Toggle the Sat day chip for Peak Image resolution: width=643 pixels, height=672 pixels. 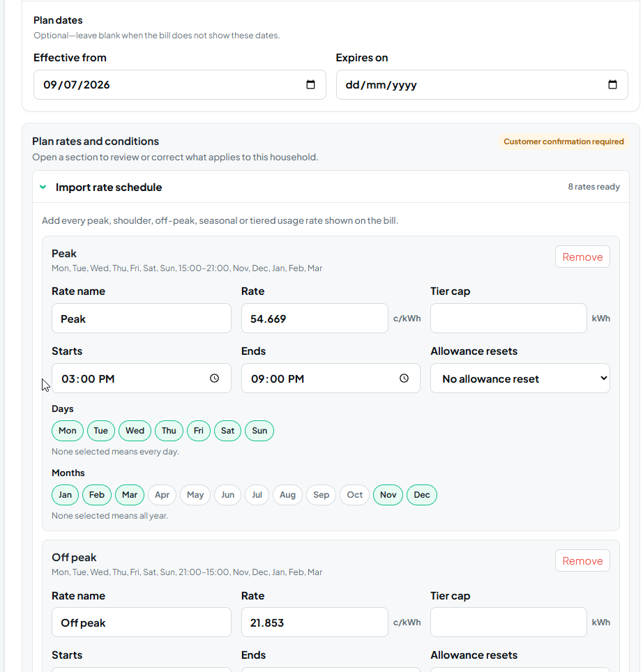(x=227, y=431)
